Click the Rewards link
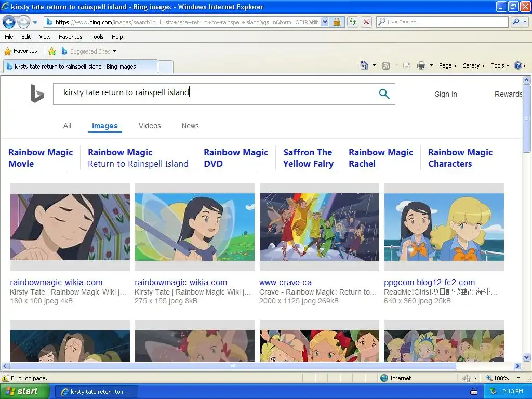This screenshot has height=399, width=532. (x=508, y=95)
